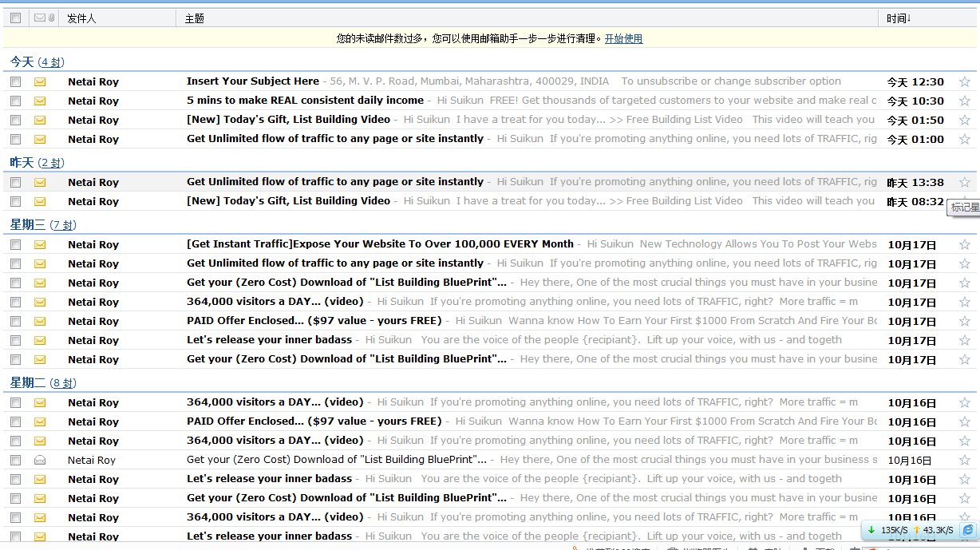Star today's 01:00 "Get Unlimited flow" email
The height and width of the screenshot is (550, 980).
(x=964, y=139)
